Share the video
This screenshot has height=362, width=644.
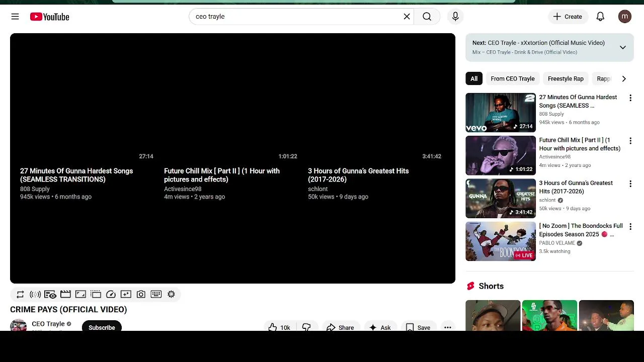pos(341,327)
